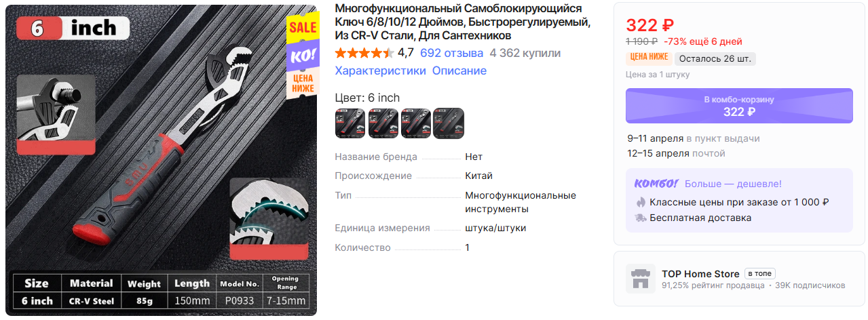The height and width of the screenshot is (320, 868).
Task: Select the fourth color variant thumbnail
Action: point(449,123)
